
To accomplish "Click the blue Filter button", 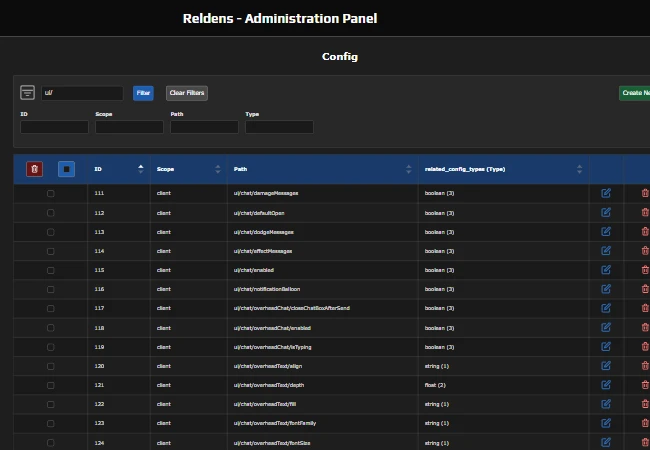I will click(x=143, y=93).
